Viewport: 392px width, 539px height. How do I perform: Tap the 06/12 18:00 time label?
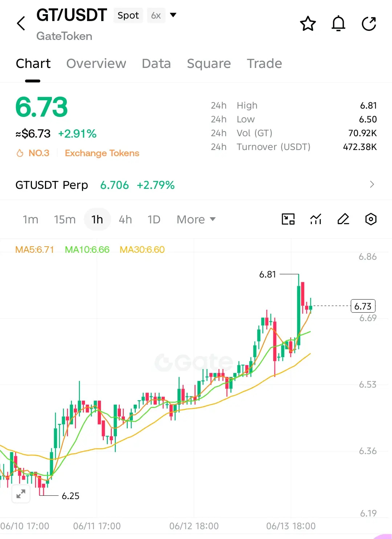[194, 526]
